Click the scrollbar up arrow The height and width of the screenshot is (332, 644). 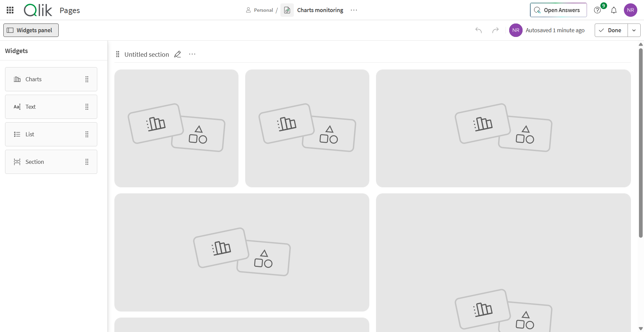pyautogui.click(x=641, y=44)
